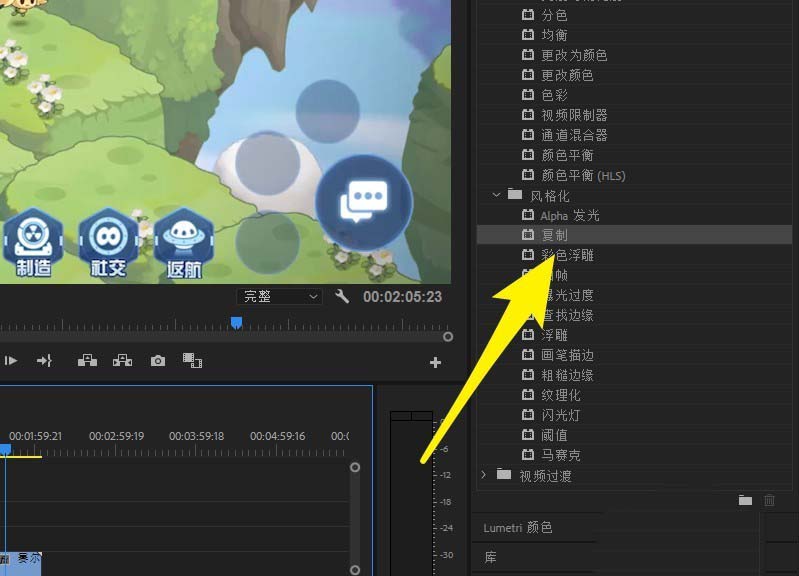Click the effect icon beside 马赛克
This screenshot has width=799, height=576.
tap(528, 454)
